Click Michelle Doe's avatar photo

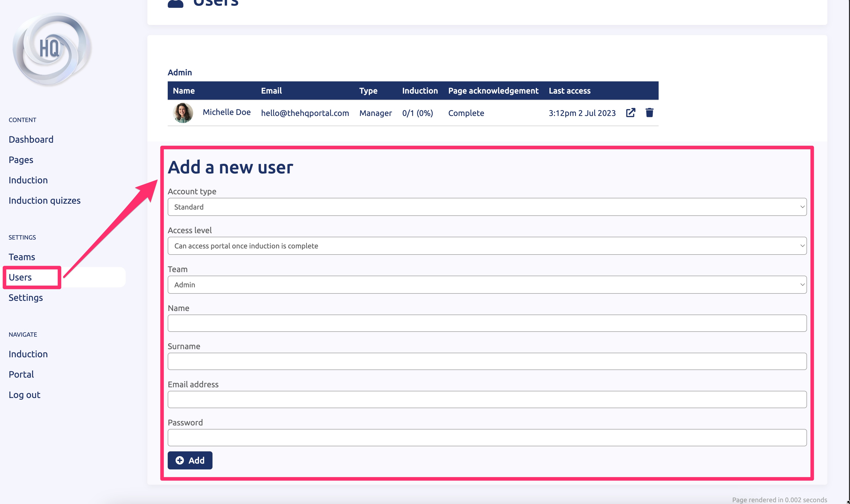pyautogui.click(x=183, y=113)
